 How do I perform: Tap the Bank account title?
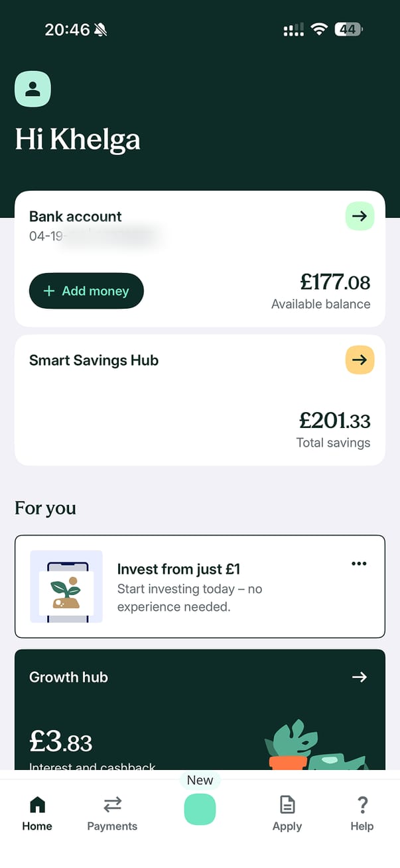pyautogui.click(x=76, y=217)
